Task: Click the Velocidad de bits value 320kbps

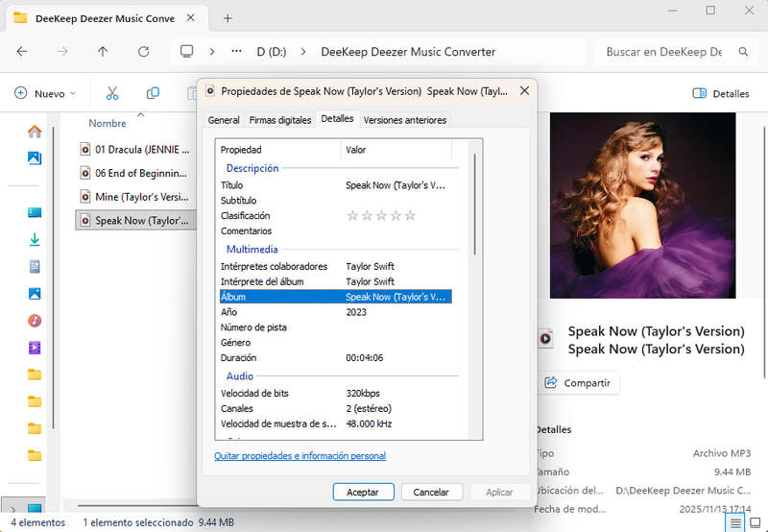Action: [363, 393]
